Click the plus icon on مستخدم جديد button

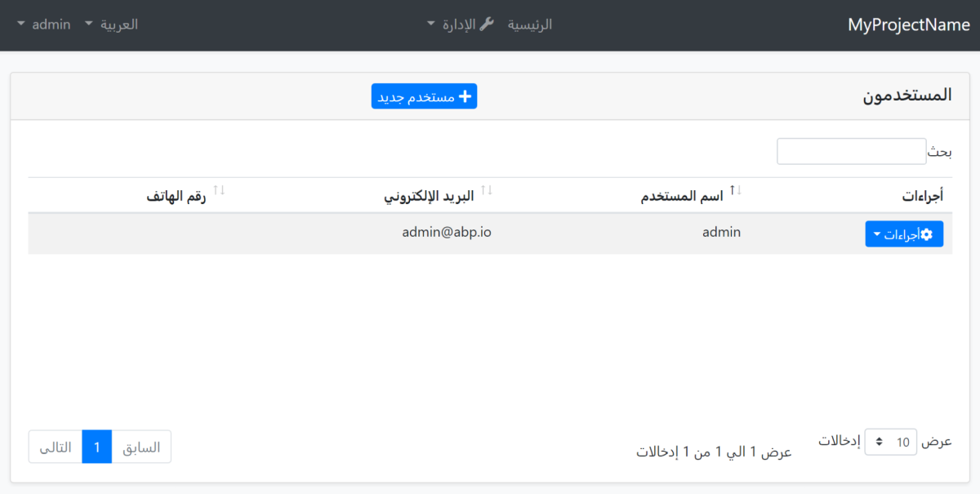(465, 96)
